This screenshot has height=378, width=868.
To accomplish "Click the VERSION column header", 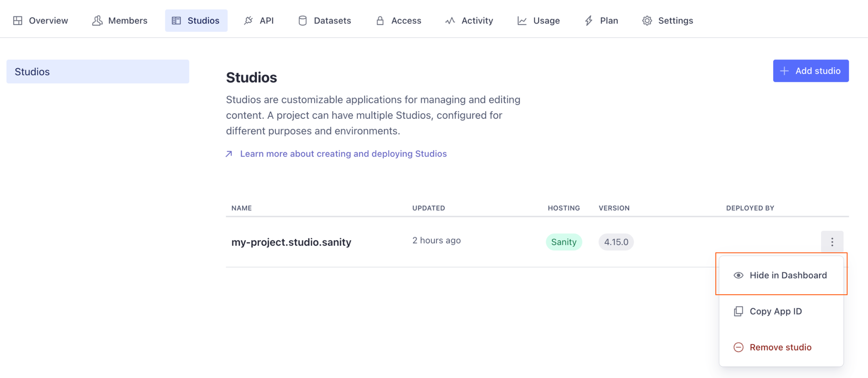I will coord(614,208).
